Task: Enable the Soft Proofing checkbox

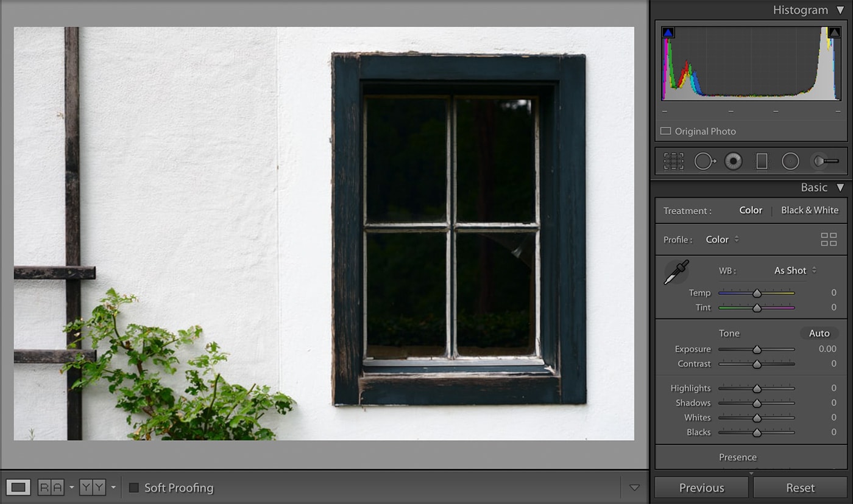Action: coord(134,488)
